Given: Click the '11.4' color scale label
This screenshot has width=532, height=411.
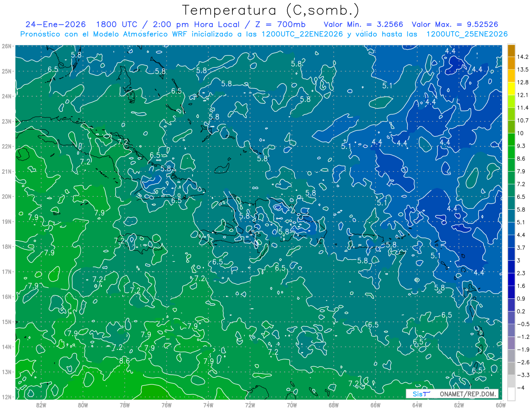Looking at the screenshot, I should [x=524, y=108].
